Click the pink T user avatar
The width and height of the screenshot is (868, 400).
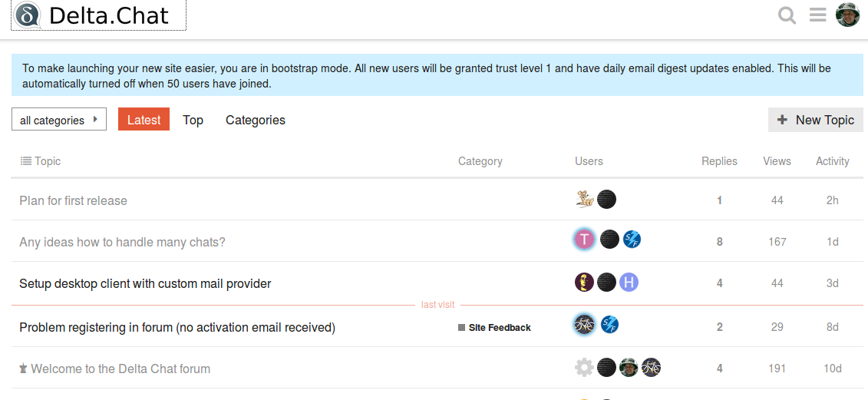pyautogui.click(x=585, y=240)
